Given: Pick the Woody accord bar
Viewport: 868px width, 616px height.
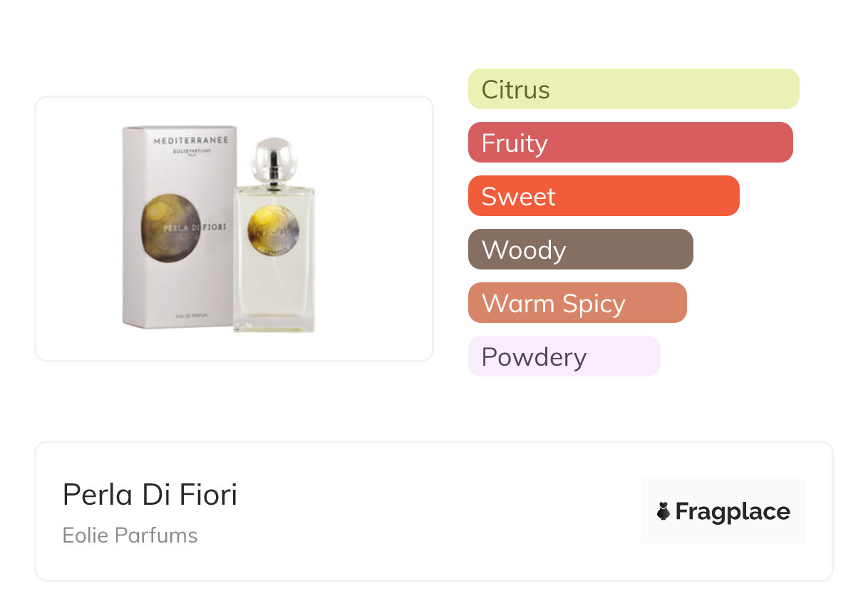Looking at the screenshot, I should tap(580, 250).
